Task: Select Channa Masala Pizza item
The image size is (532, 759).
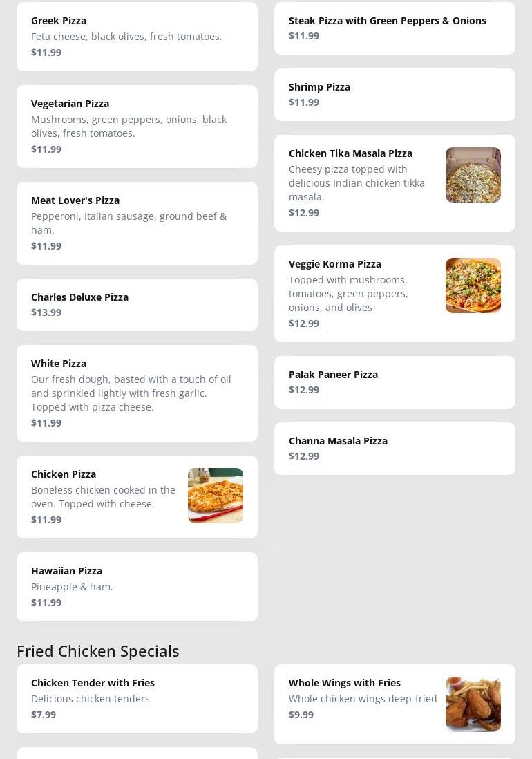Action: click(x=395, y=448)
